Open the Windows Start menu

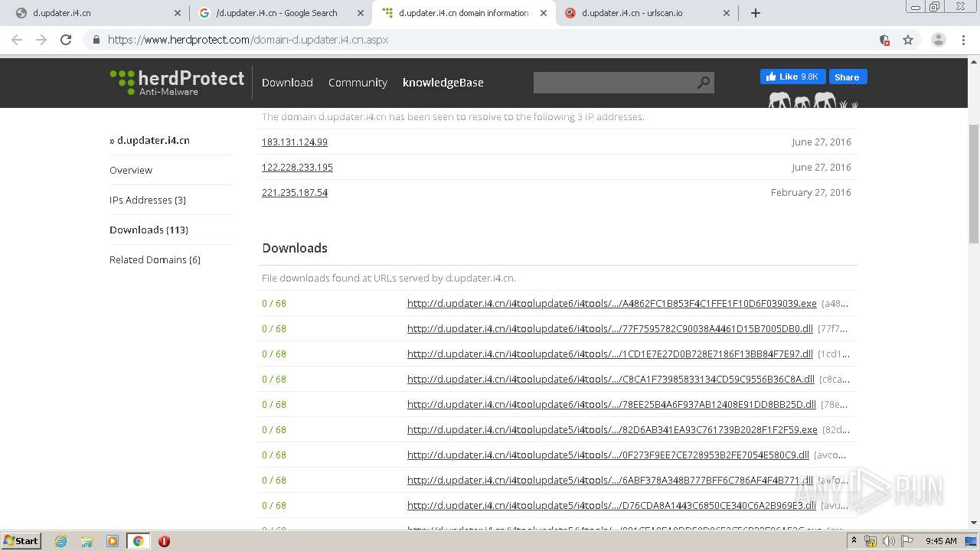(21, 541)
